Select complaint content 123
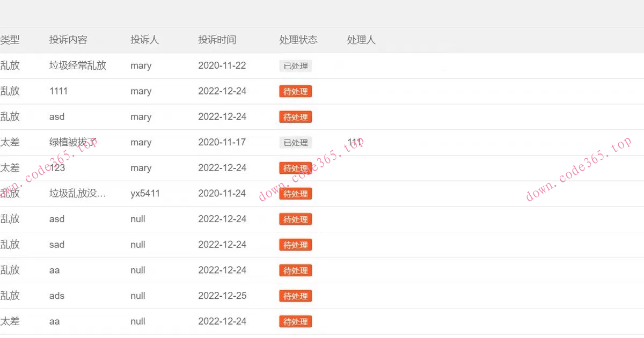 57,168
